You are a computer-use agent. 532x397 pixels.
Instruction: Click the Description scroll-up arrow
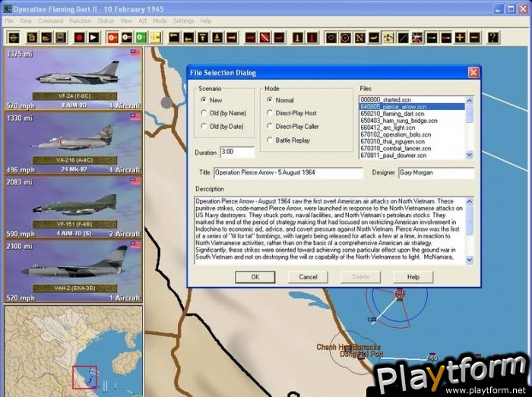470,202
